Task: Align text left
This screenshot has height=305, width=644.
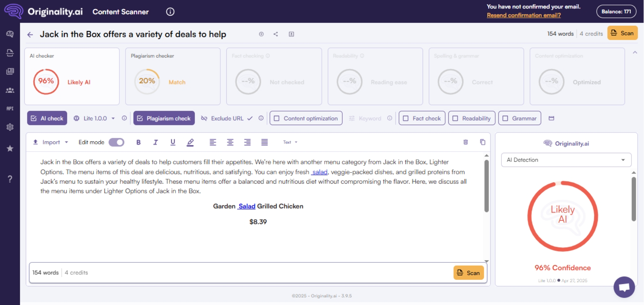Action: [213, 142]
